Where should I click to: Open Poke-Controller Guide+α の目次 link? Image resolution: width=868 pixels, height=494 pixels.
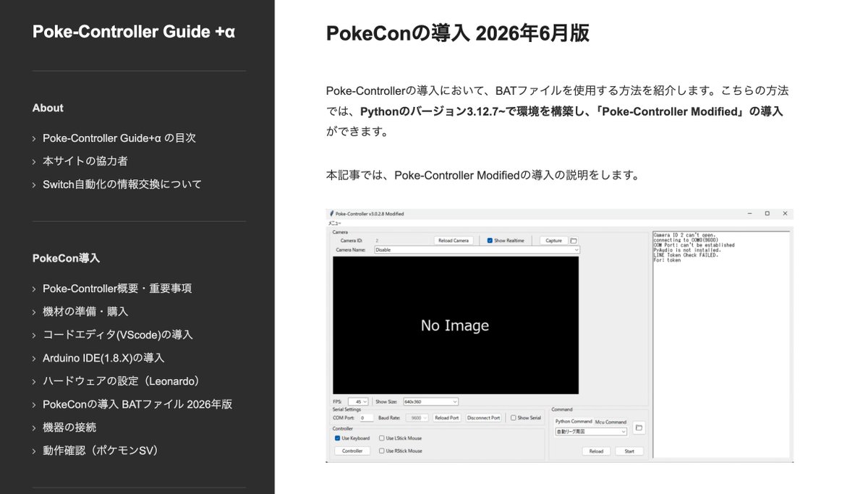click(x=119, y=137)
